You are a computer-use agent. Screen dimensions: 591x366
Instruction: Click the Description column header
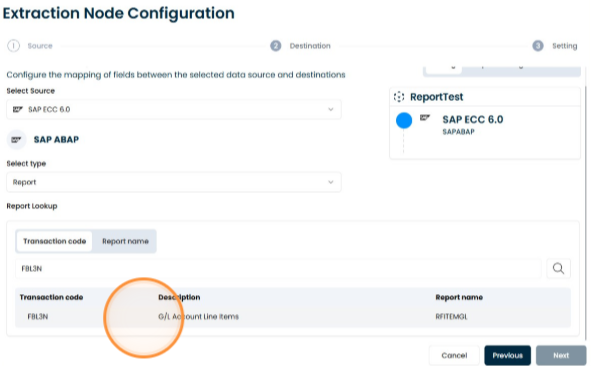click(x=179, y=297)
